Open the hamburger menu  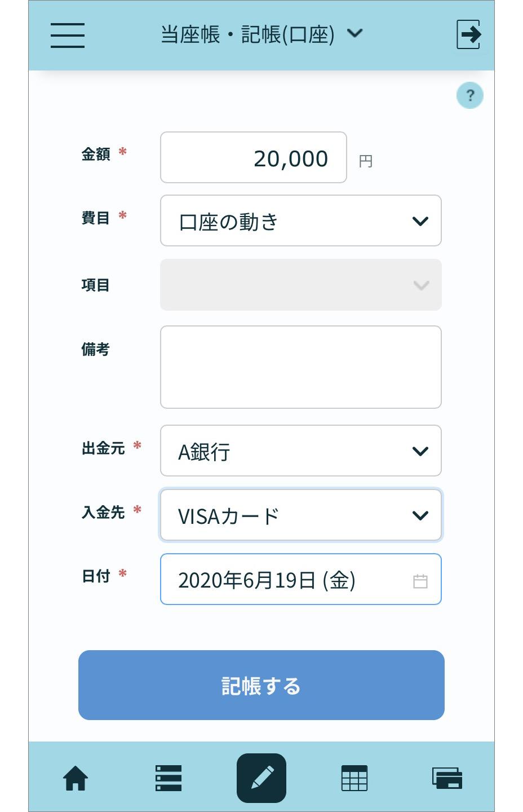68,35
